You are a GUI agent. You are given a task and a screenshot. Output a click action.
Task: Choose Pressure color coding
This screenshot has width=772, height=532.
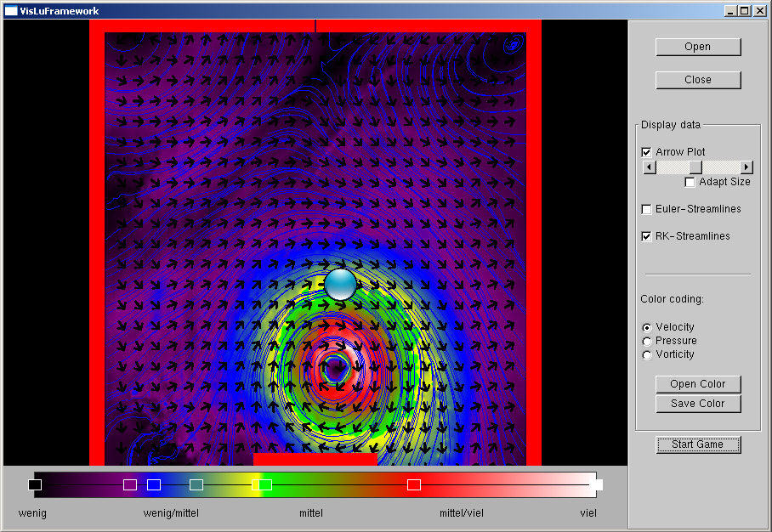coord(647,341)
